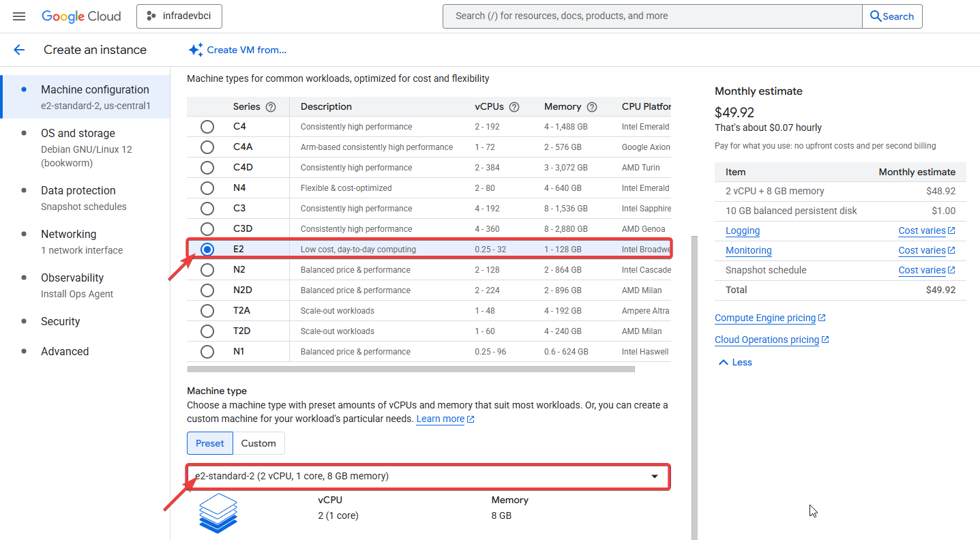
Task: Click the page vertical scrollbar
Action: pyautogui.click(x=695, y=387)
